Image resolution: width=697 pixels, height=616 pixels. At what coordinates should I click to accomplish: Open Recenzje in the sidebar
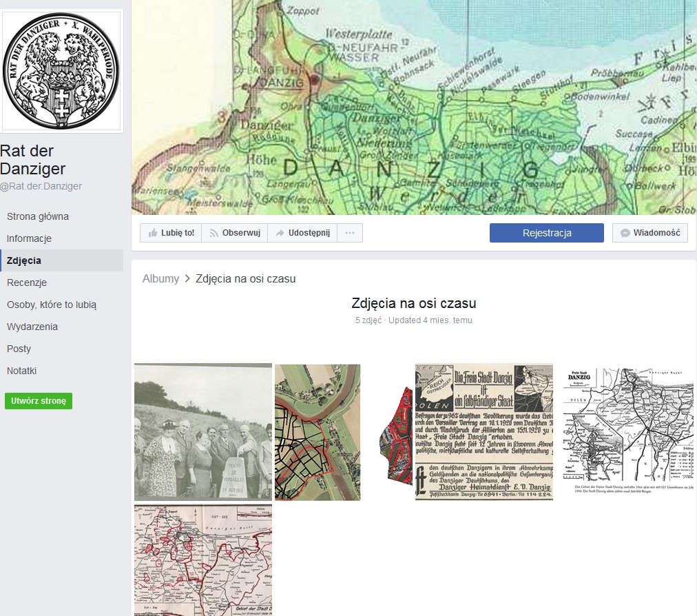27,283
